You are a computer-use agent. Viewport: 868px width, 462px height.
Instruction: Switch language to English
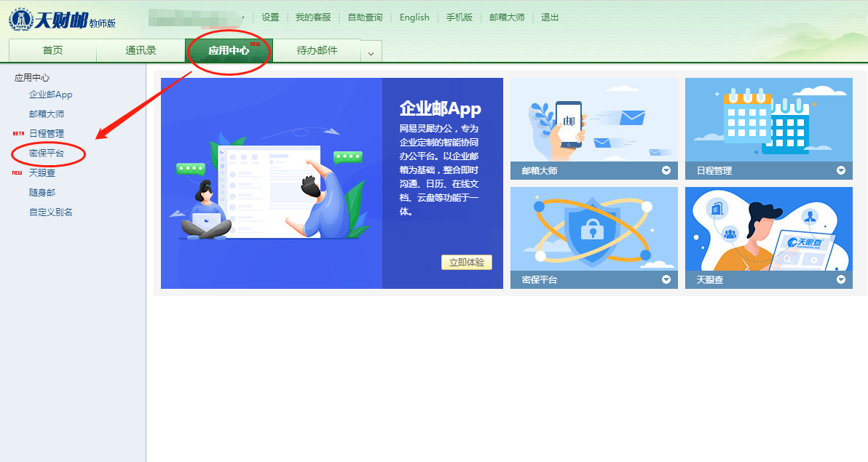tap(414, 17)
